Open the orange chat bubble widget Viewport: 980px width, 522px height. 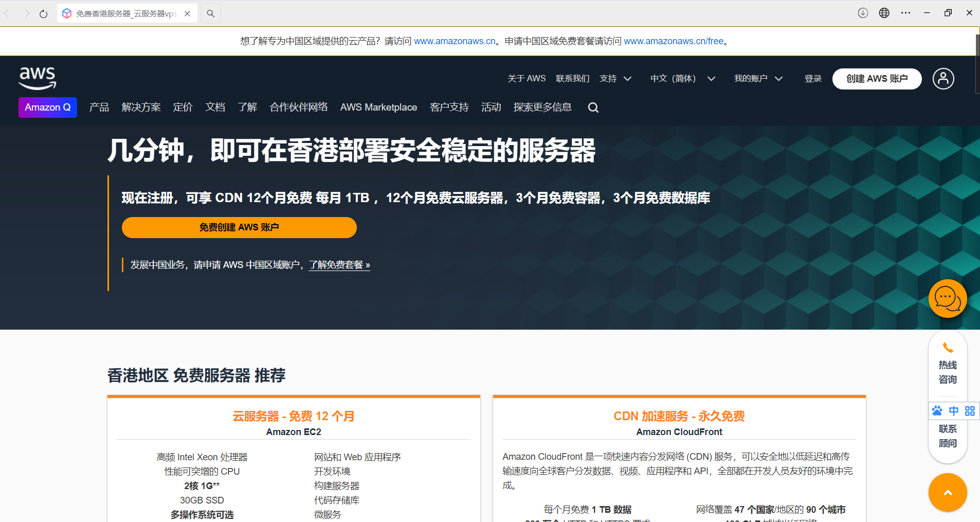pos(948,298)
